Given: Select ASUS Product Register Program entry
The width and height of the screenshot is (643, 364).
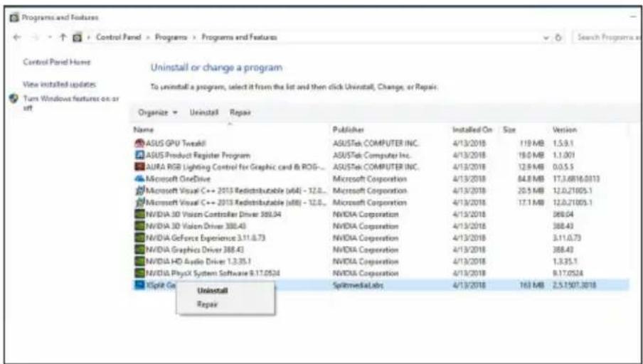Looking at the screenshot, I should tap(198, 156).
